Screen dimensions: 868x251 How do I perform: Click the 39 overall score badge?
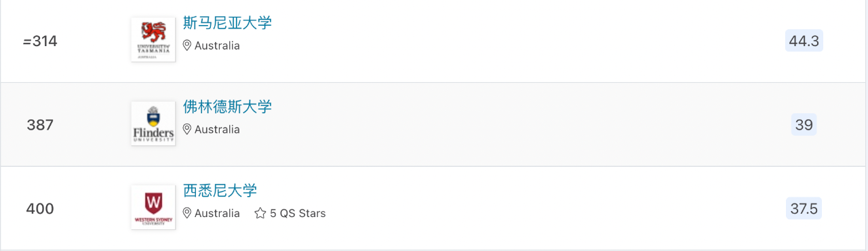point(804,125)
